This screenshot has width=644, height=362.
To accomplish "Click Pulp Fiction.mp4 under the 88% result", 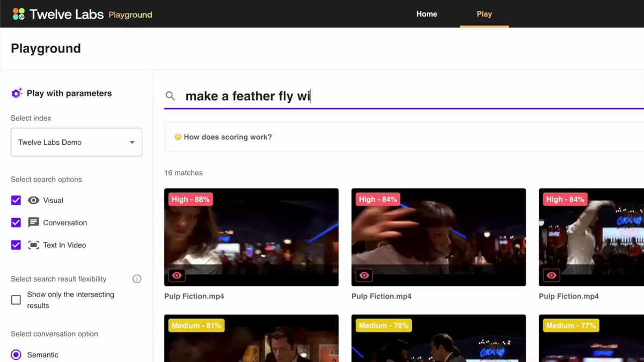I will pos(194,296).
